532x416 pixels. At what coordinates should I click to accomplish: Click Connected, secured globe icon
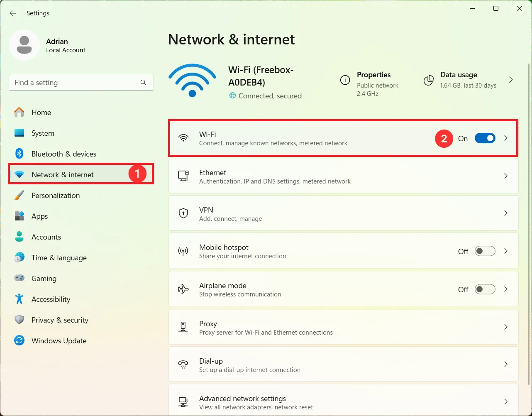(x=232, y=96)
